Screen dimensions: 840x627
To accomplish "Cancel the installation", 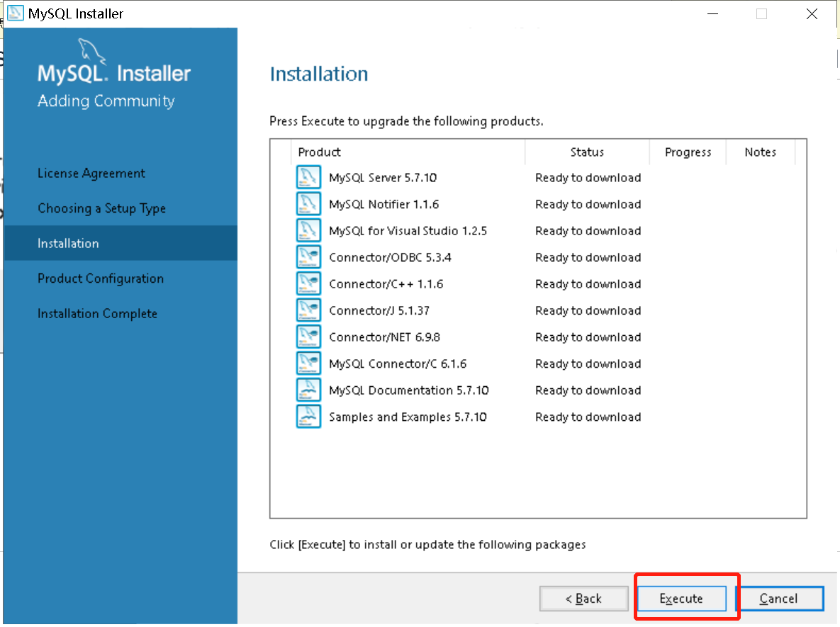I will (x=779, y=599).
